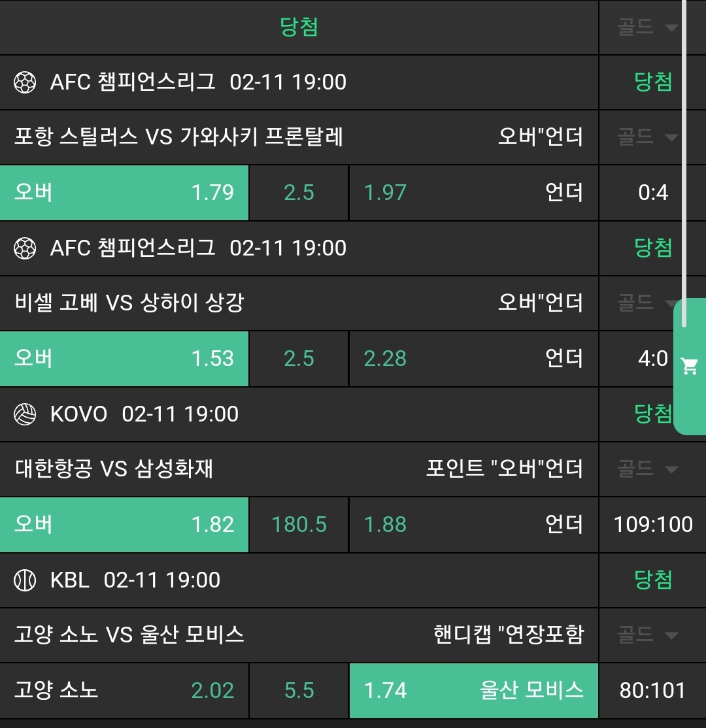Expand 골드 dropdown in 포항 스틸러스 row
Image resolution: width=706 pixels, height=728 pixels.
pos(647,137)
